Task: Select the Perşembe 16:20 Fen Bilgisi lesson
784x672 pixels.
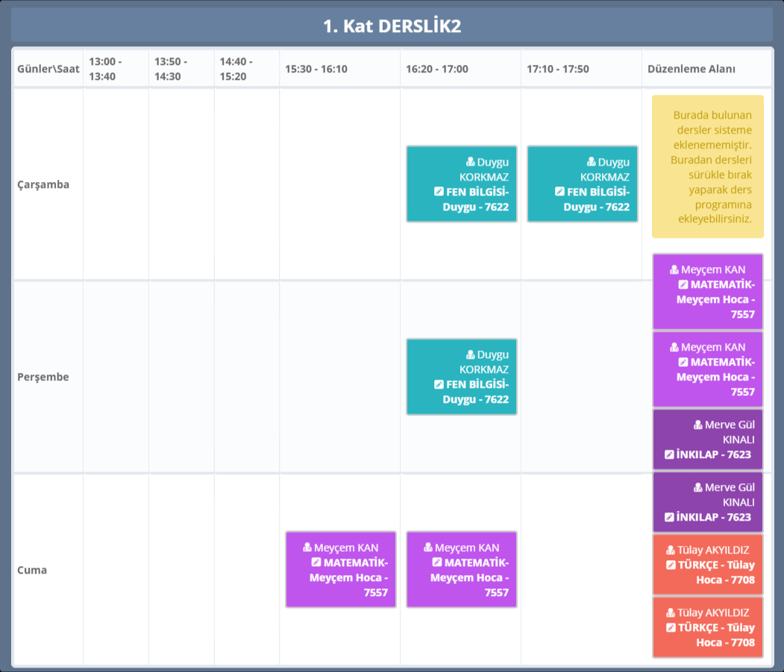Action: 461,377
